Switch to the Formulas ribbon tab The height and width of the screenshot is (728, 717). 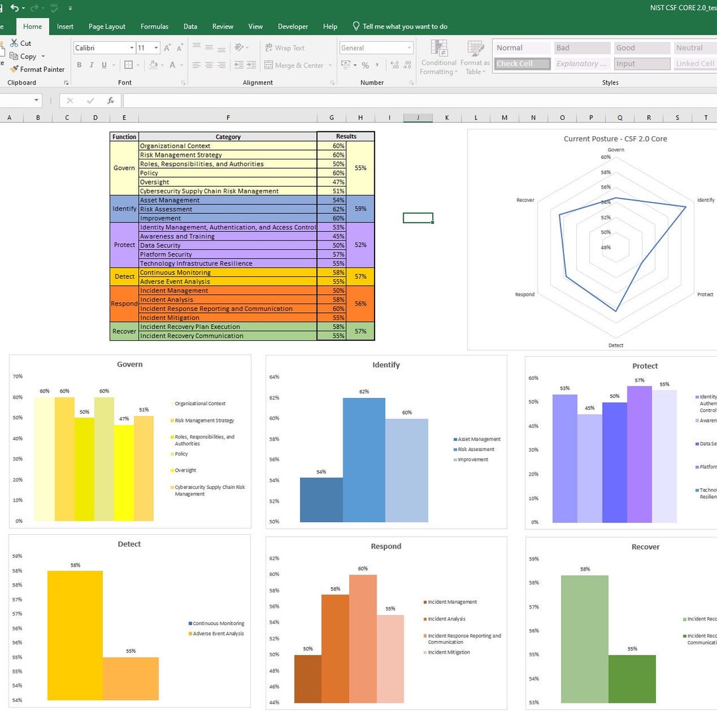pyautogui.click(x=154, y=26)
